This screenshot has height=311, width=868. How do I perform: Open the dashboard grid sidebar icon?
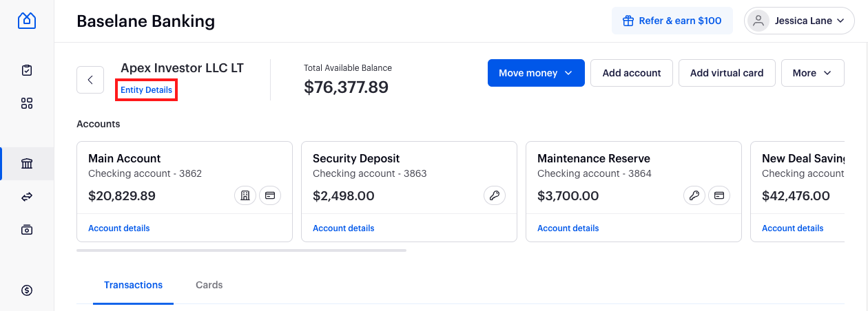[27, 103]
